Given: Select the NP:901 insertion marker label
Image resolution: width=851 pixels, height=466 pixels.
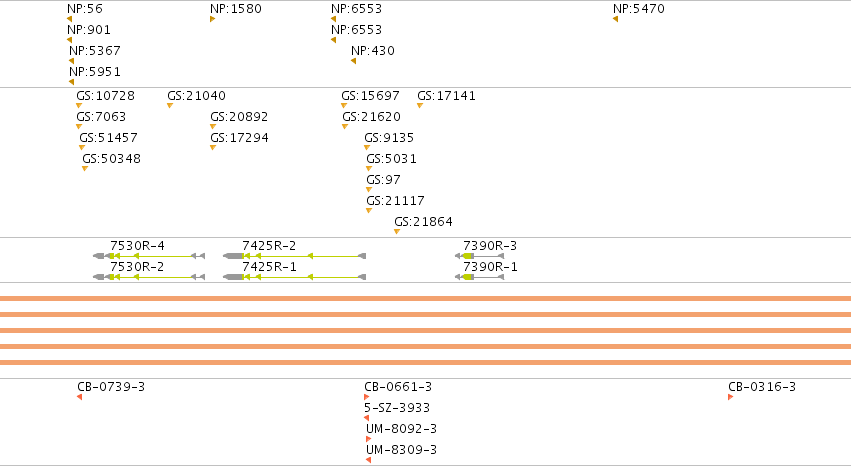Looking at the screenshot, I should (88, 29).
